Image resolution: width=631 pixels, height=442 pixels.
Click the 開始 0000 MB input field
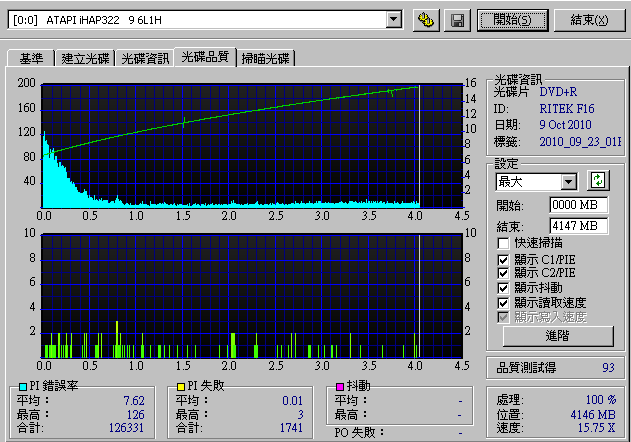[579, 204]
